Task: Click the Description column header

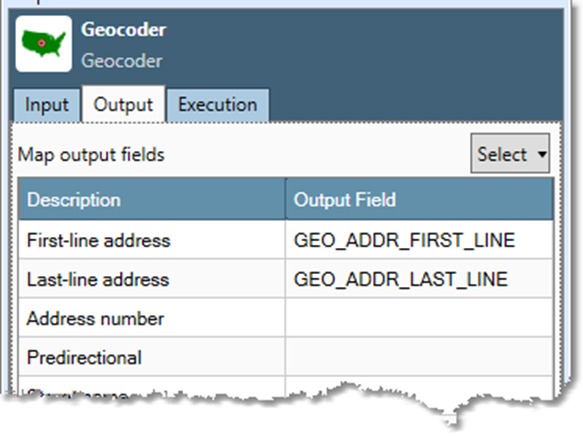Action: pyautogui.click(x=152, y=199)
